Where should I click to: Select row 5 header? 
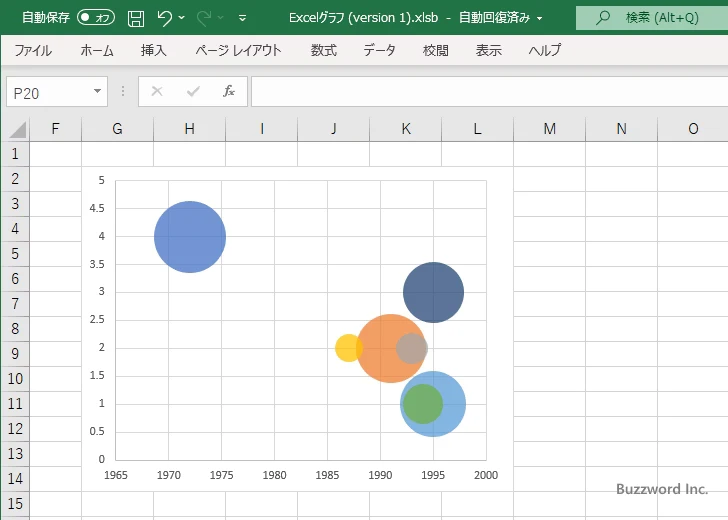15,254
